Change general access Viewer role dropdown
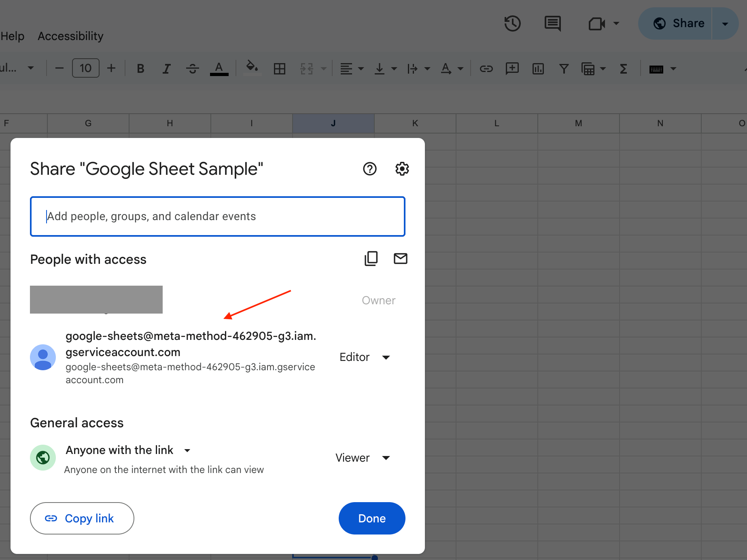 coord(363,458)
